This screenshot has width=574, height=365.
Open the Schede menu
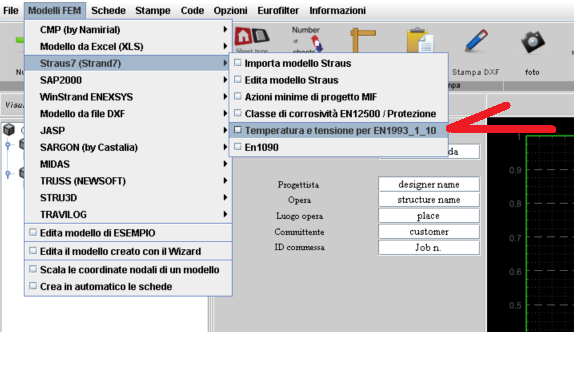[108, 11]
